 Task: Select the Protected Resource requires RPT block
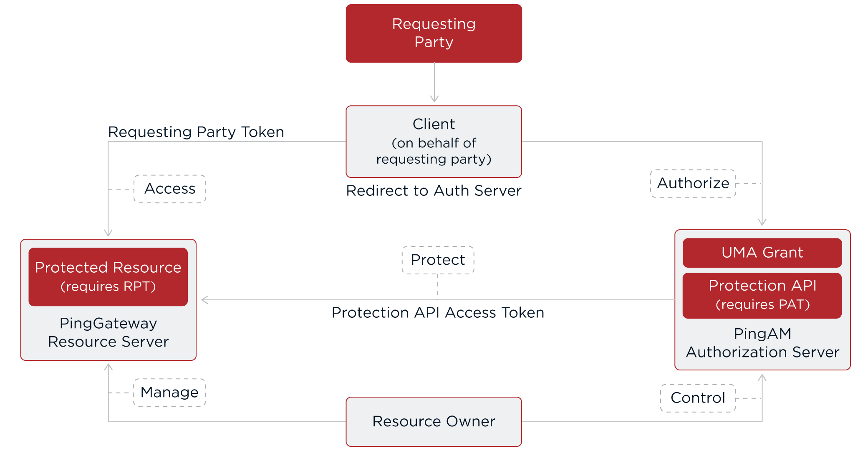coord(108,276)
